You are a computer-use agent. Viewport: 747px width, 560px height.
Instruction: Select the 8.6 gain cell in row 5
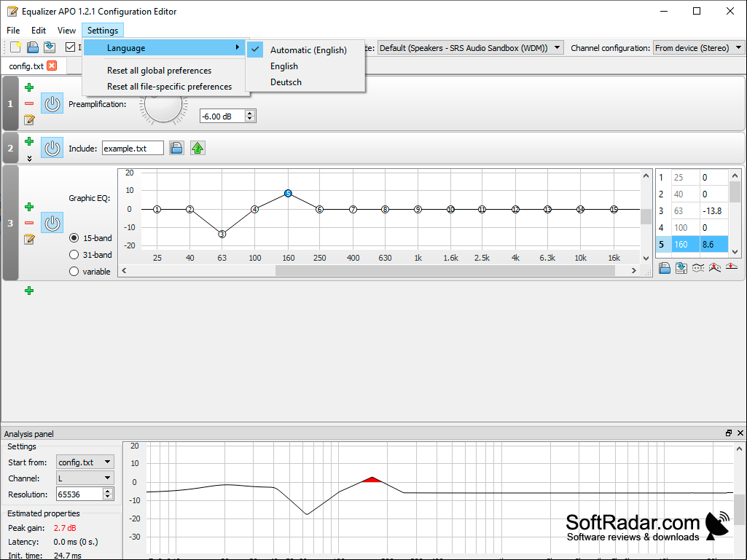713,244
